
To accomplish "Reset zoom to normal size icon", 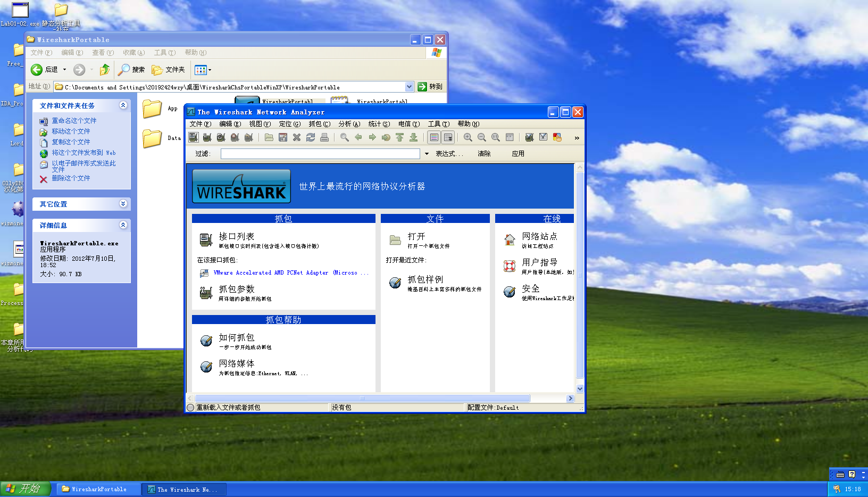I will click(496, 137).
